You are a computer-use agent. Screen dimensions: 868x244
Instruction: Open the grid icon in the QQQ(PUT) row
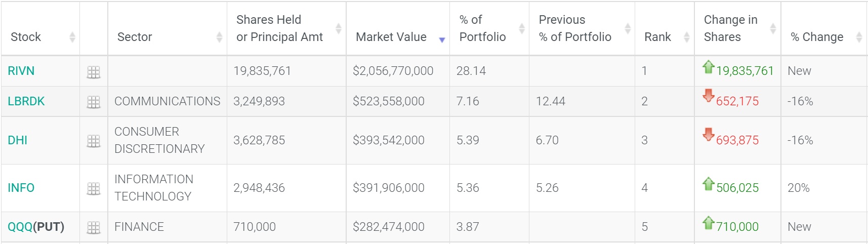(94, 228)
